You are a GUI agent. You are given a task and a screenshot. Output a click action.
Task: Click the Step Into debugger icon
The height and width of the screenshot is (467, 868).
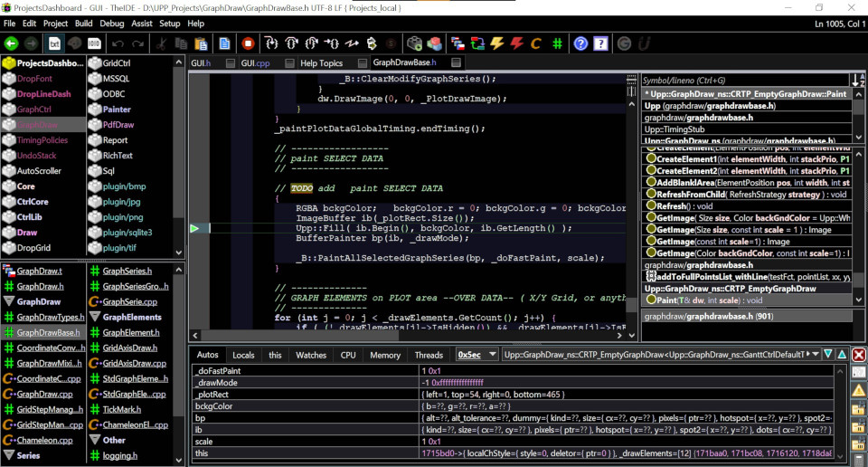point(270,43)
